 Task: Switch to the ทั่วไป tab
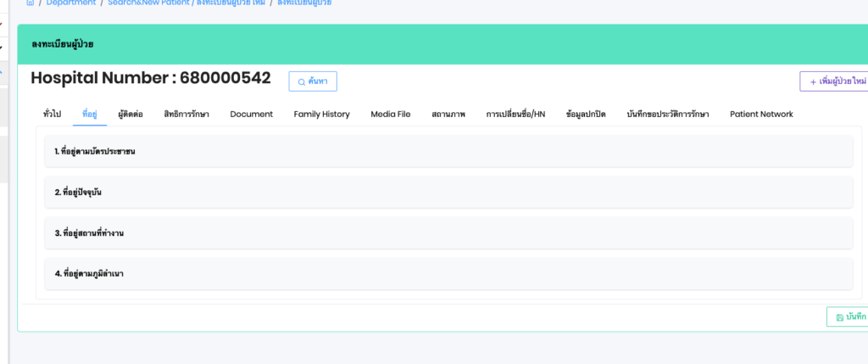coord(52,114)
